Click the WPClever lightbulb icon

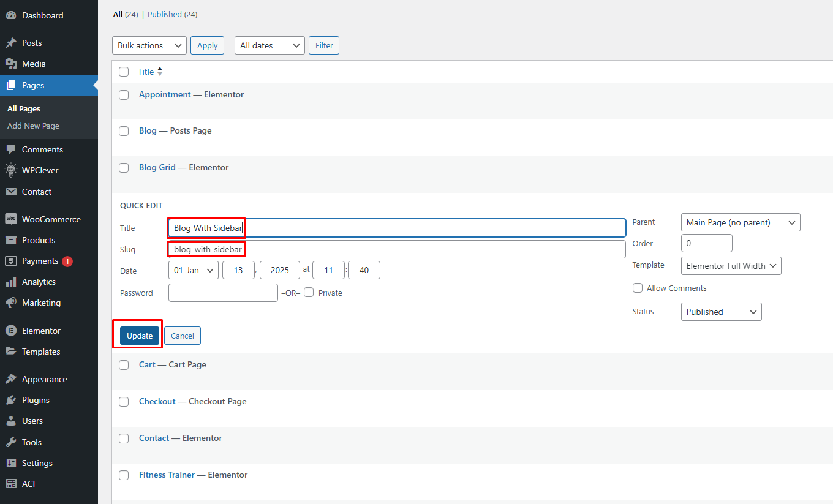click(11, 170)
